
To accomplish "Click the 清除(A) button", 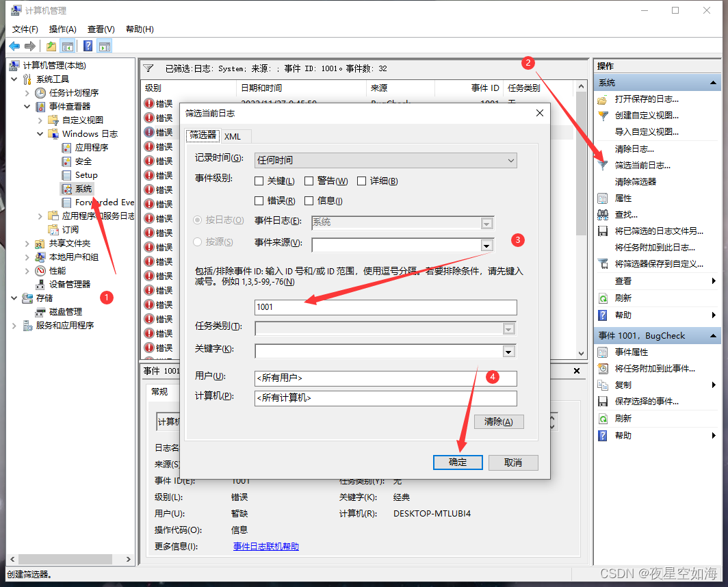I will 499,421.
